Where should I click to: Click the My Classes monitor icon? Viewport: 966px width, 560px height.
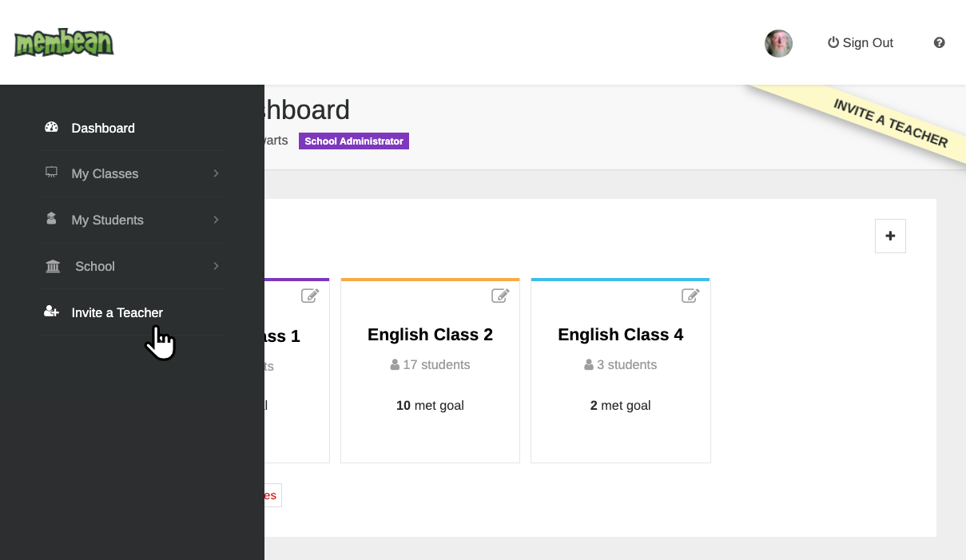click(x=51, y=173)
